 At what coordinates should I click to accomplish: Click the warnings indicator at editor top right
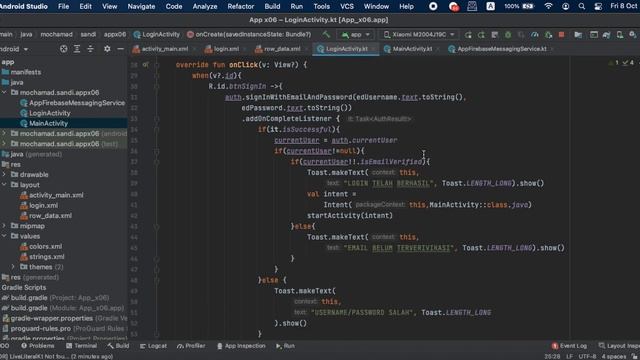pyautogui.click(x=621, y=62)
